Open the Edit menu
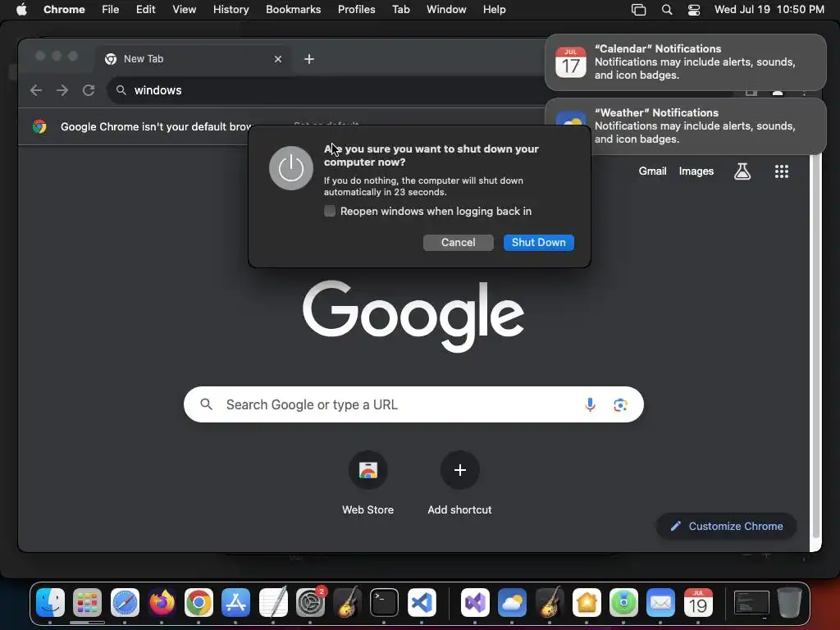 tap(146, 10)
